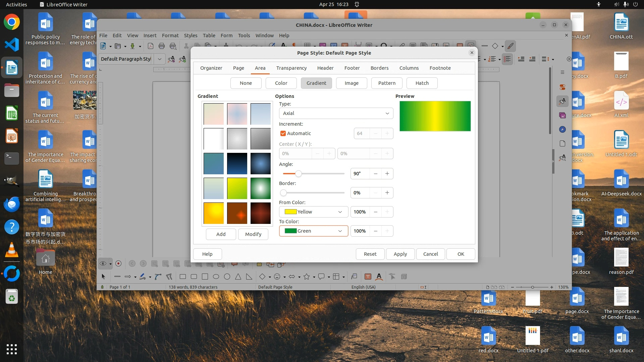Select the smiley Symbol Shapes tool
644x362 pixels.
pyautogui.click(x=277, y=277)
